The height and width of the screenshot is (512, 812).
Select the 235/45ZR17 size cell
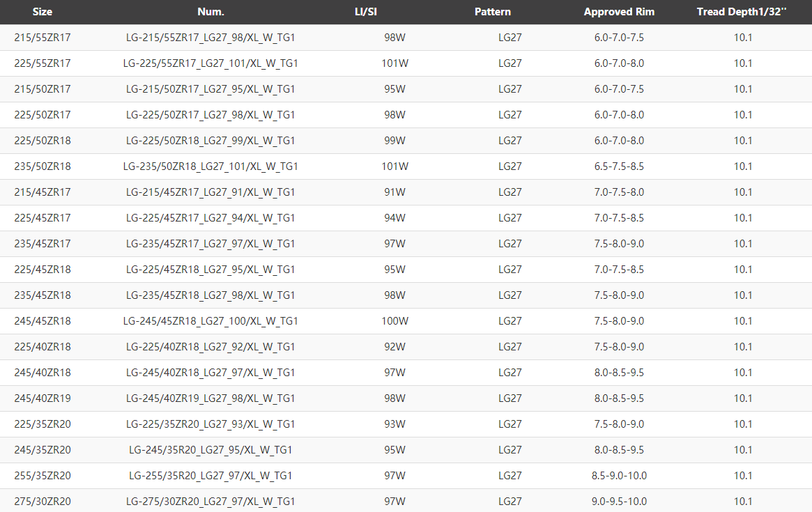coord(43,244)
